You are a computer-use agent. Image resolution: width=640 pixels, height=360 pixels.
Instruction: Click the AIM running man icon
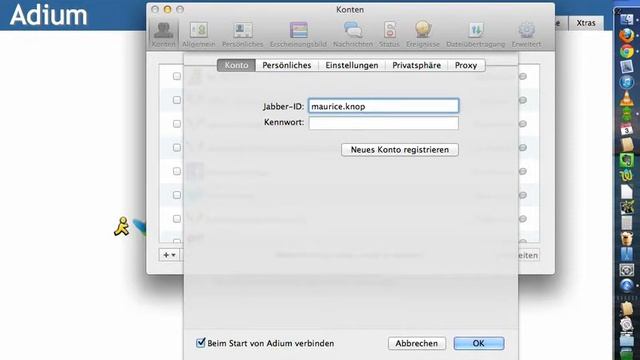[122, 227]
